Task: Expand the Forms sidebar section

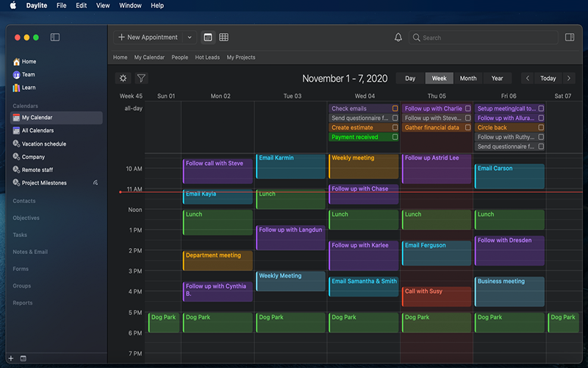Action: tap(21, 269)
